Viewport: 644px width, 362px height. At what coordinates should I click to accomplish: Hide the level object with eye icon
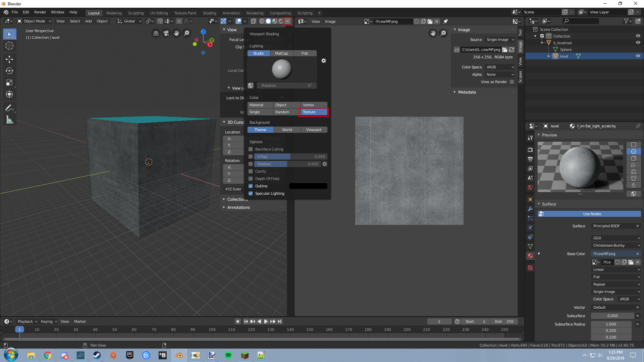coord(638,56)
